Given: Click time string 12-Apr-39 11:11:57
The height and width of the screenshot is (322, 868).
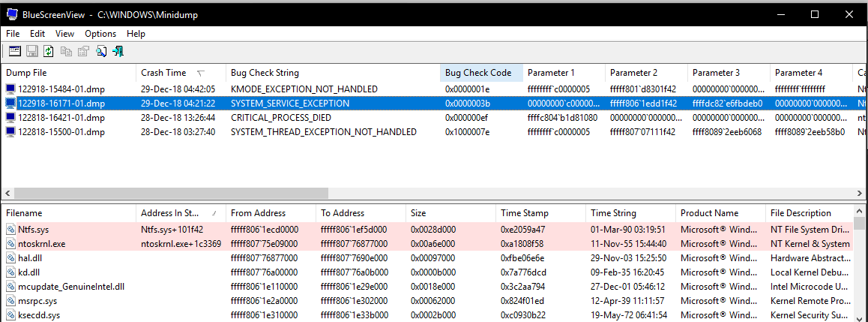Looking at the screenshot, I should (x=626, y=301).
